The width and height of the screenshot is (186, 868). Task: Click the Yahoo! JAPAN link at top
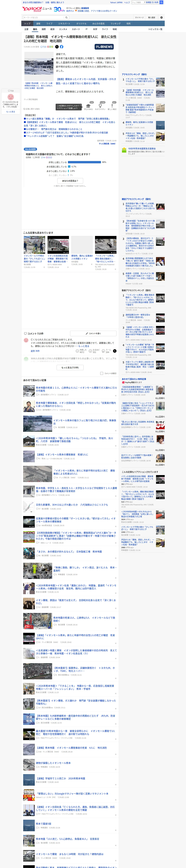(116, 2)
